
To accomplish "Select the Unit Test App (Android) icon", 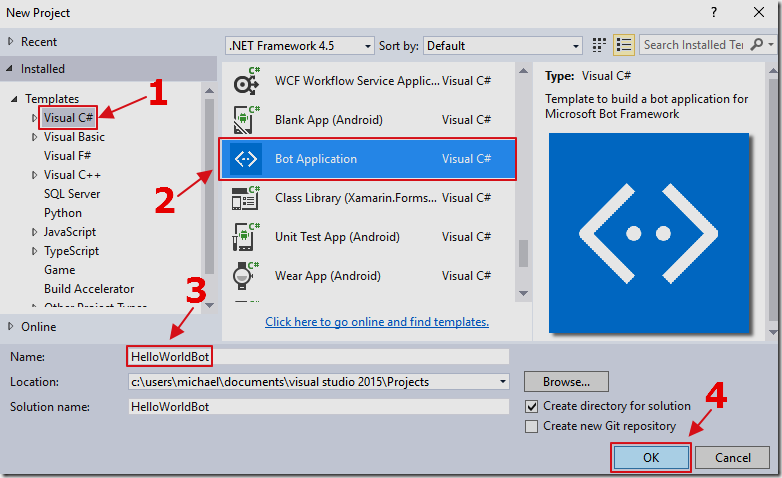I will coord(246,237).
